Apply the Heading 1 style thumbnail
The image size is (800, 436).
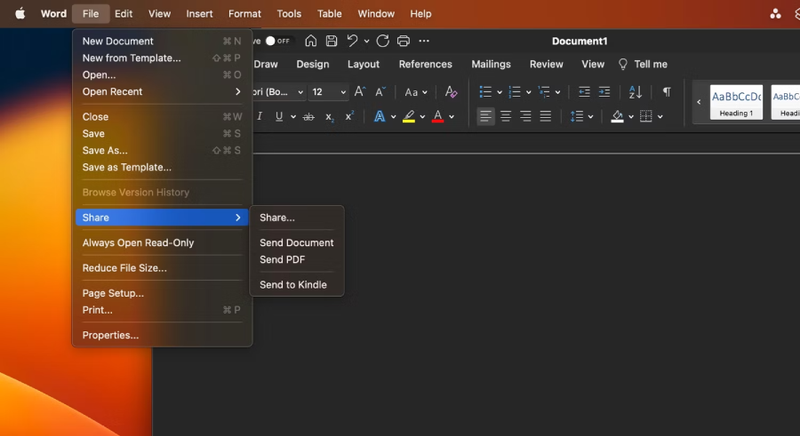[736, 102]
